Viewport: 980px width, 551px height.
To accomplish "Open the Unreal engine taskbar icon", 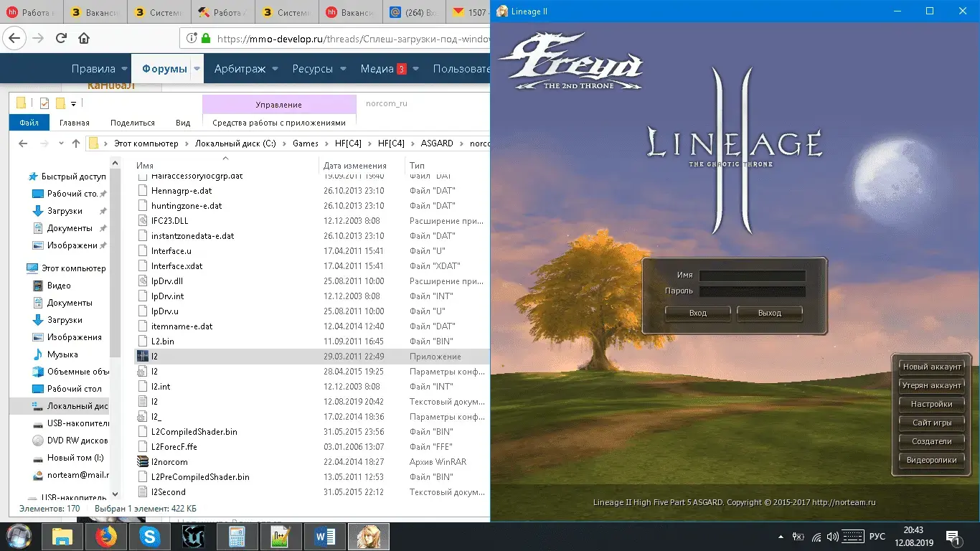I will point(194,537).
